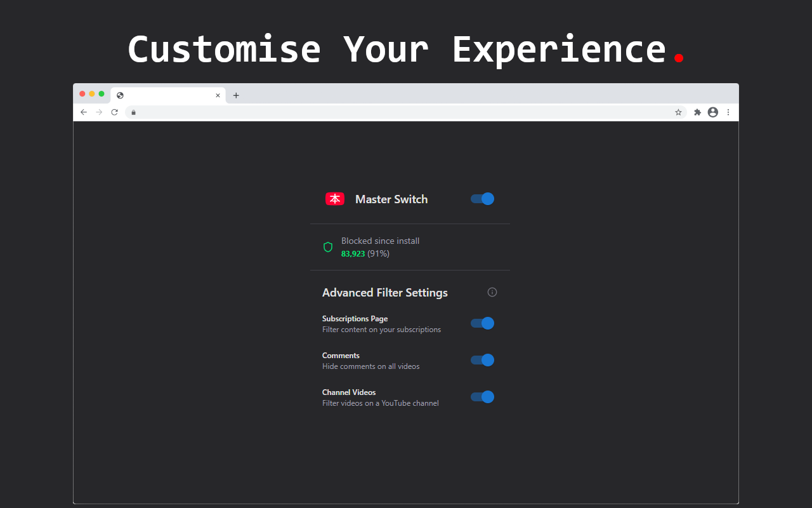Click the forward navigation arrow
812x508 pixels.
pyautogui.click(x=99, y=112)
